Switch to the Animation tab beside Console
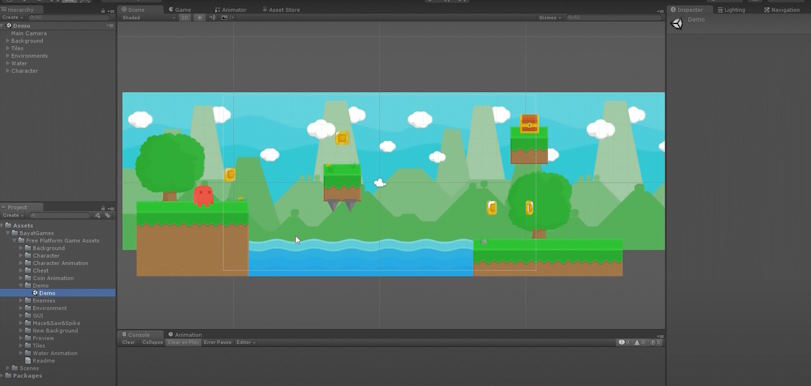The image size is (811, 386). (185, 335)
